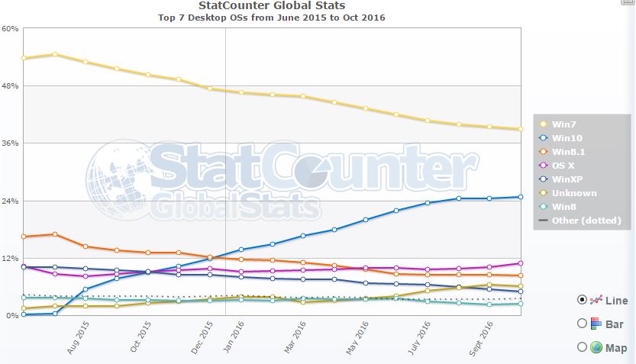636x364 pixels.
Task: Click the Win10 blue legend marker
Action: click(x=543, y=138)
